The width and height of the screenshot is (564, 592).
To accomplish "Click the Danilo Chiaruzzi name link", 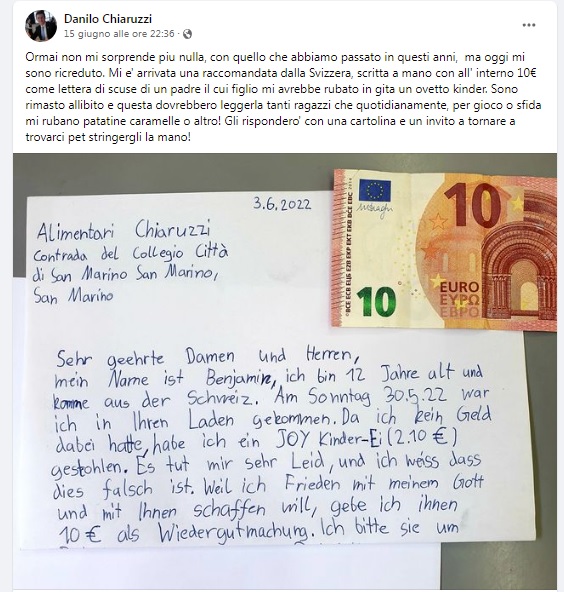I will [108, 18].
